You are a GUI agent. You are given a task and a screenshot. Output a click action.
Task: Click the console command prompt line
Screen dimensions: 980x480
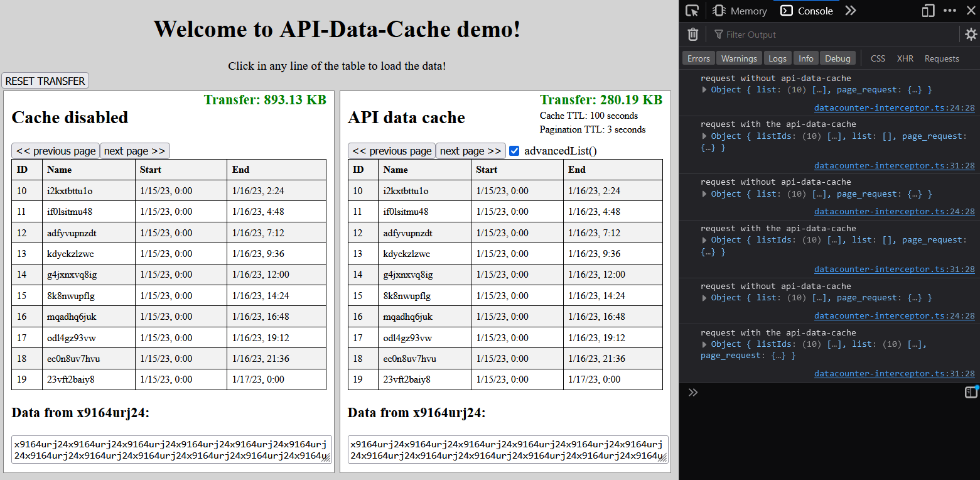click(x=829, y=393)
